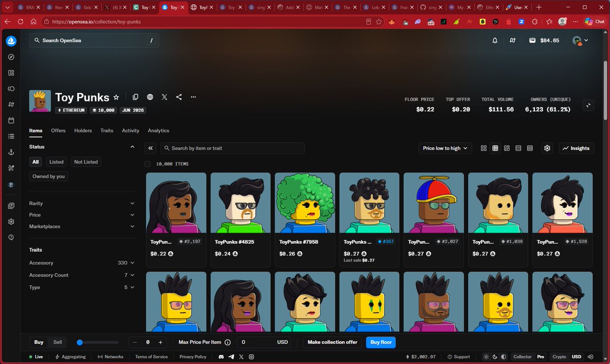Open the Support link in the footer
Image resolution: width=610 pixels, height=364 pixels.
[458, 357]
